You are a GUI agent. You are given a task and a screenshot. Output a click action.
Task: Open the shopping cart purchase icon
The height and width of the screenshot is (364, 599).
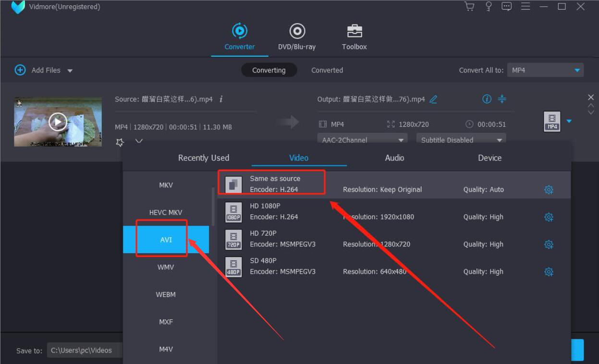(469, 6)
